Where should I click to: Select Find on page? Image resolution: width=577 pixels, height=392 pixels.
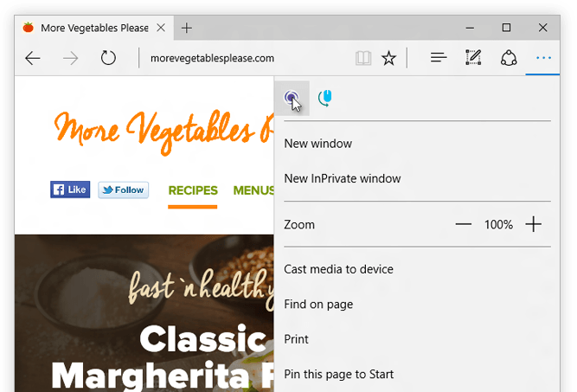tap(318, 304)
